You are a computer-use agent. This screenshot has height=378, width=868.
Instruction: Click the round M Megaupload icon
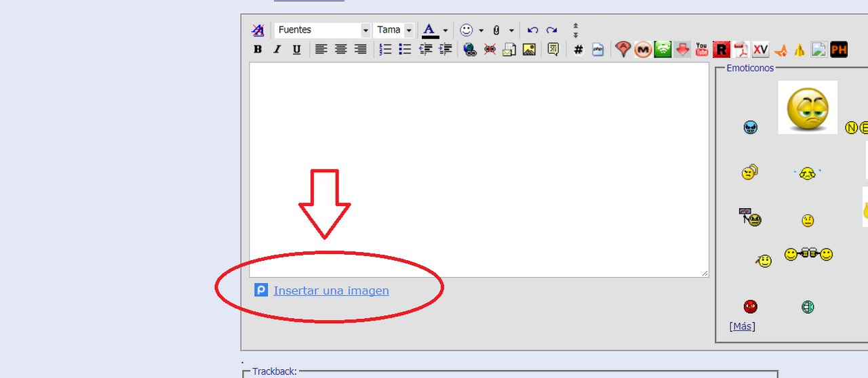(x=643, y=49)
